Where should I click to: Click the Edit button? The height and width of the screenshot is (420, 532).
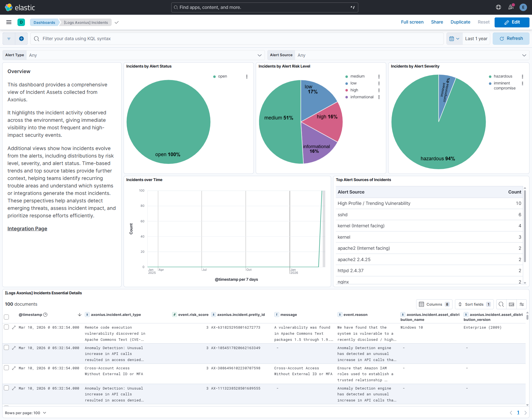coord(512,22)
